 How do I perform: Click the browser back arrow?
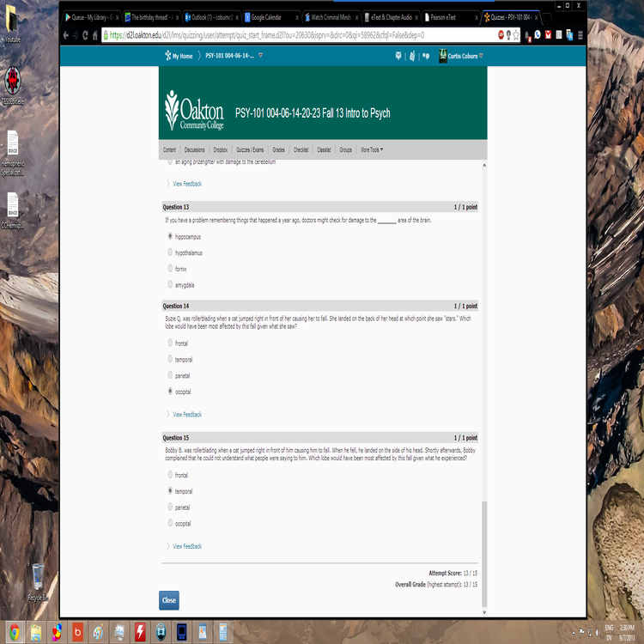[67, 35]
